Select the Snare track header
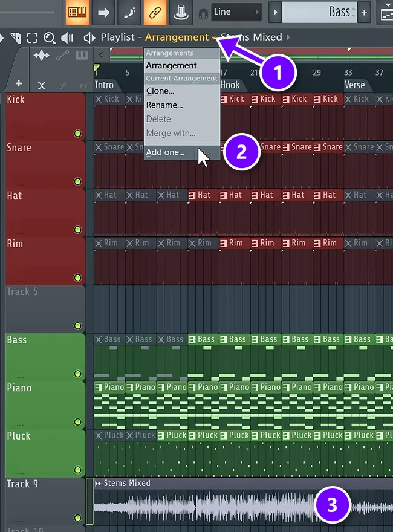 (45, 164)
